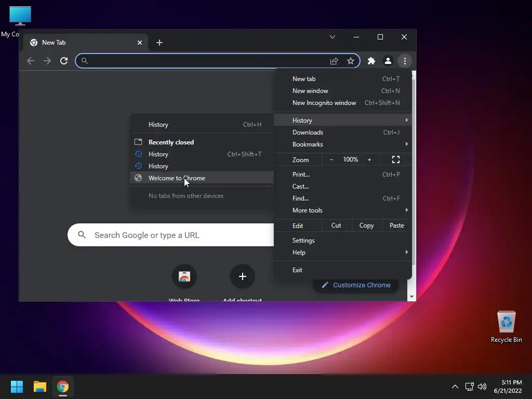
Task: Choose Find... from the menu
Action: point(343,198)
